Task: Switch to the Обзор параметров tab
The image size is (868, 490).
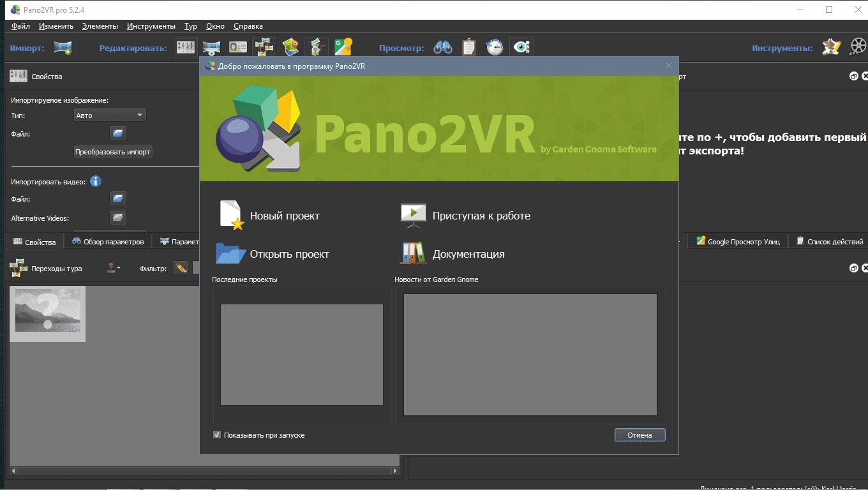Action: pos(108,241)
